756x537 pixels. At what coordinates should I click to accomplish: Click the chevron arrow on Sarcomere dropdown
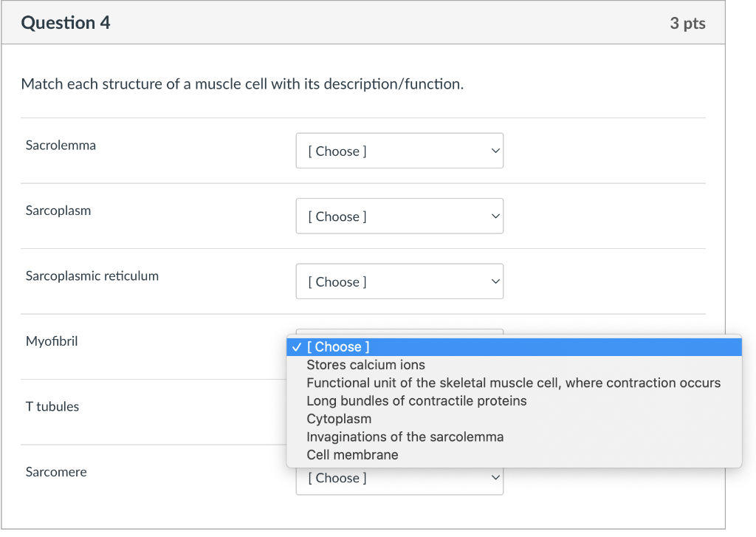click(x=495, y=479)
